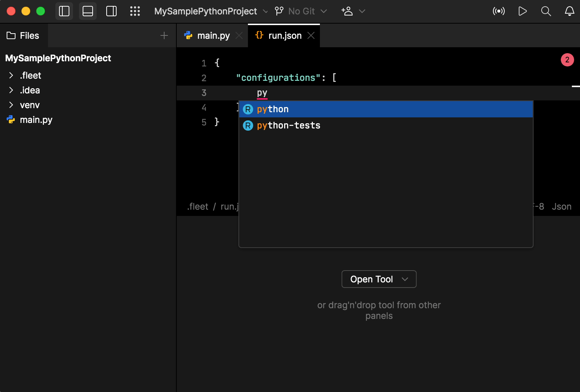This screenshot has height=392, width=580.
Task: Open main.py in file tree
Action: pyautogui.click(x=36, y=120)
